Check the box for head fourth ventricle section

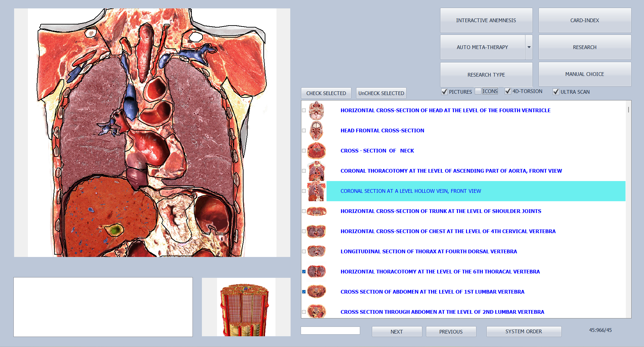click(x=304, y=111)
